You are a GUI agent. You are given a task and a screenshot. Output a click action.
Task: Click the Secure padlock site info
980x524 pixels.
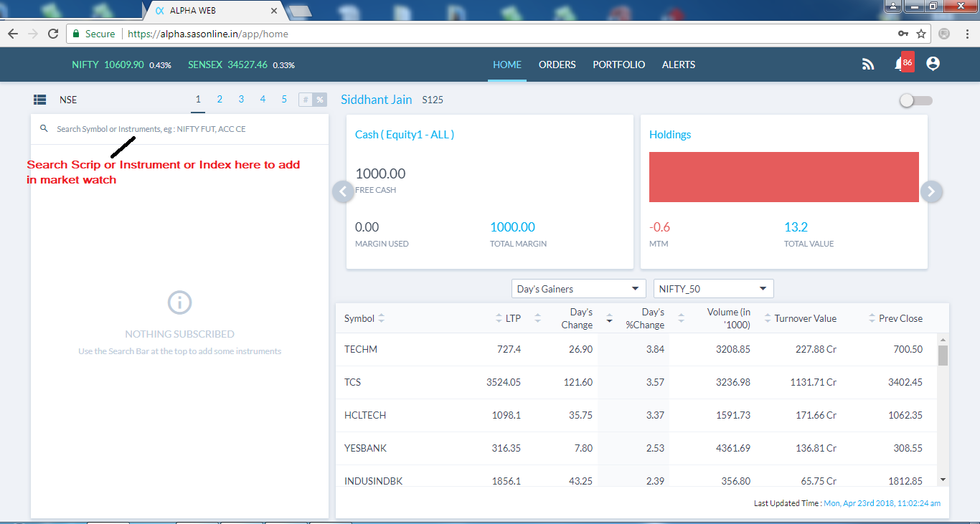(x=94, y=34)
